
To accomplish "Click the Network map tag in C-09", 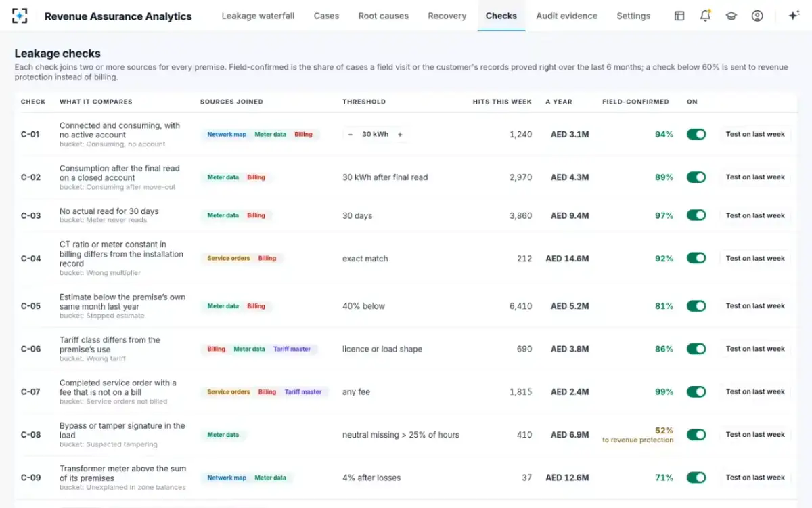I will click(227, 478).
